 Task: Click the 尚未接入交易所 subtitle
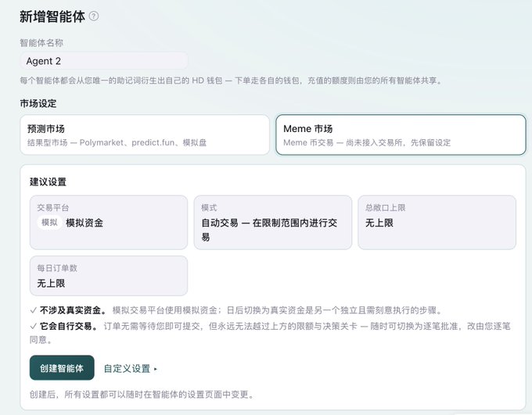click(367, 143)
